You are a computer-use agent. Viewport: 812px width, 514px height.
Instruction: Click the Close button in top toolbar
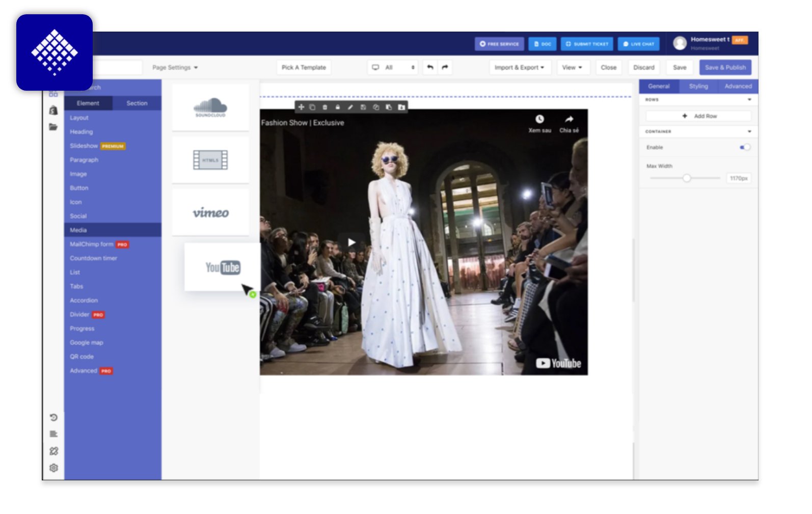pyautogui.click(x=608, y=67)
